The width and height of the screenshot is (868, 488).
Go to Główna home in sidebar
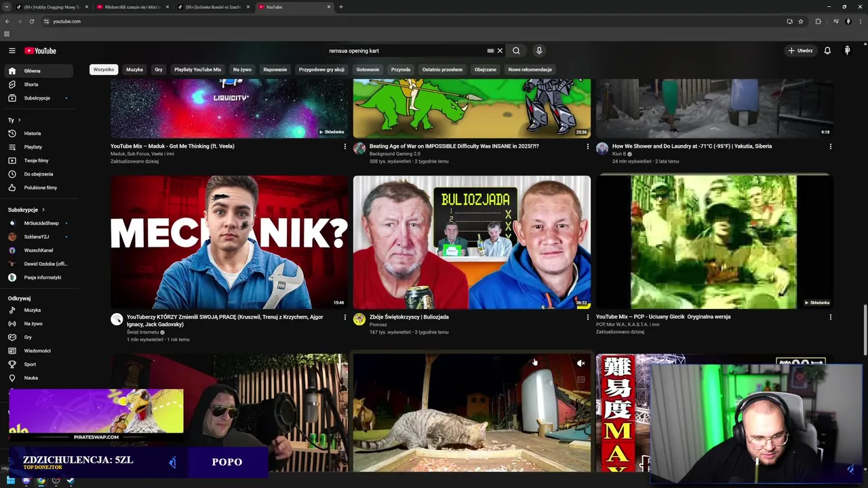pyautogui.click(x=39, y=71)
